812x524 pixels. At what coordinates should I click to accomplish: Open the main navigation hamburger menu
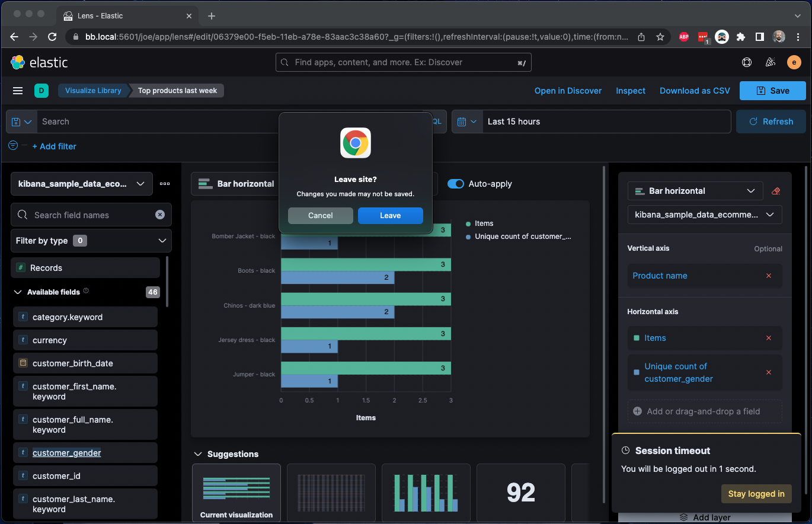18,91
